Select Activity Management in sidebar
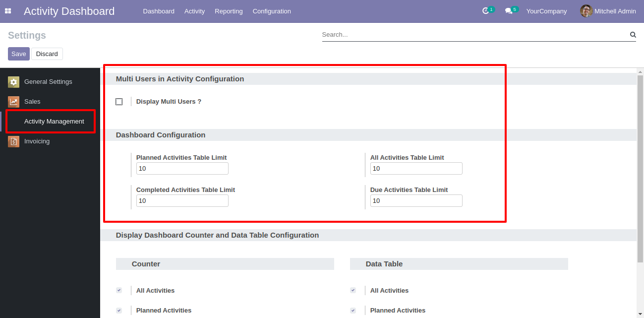The image size is (644, 318). [x=50, y=122]
